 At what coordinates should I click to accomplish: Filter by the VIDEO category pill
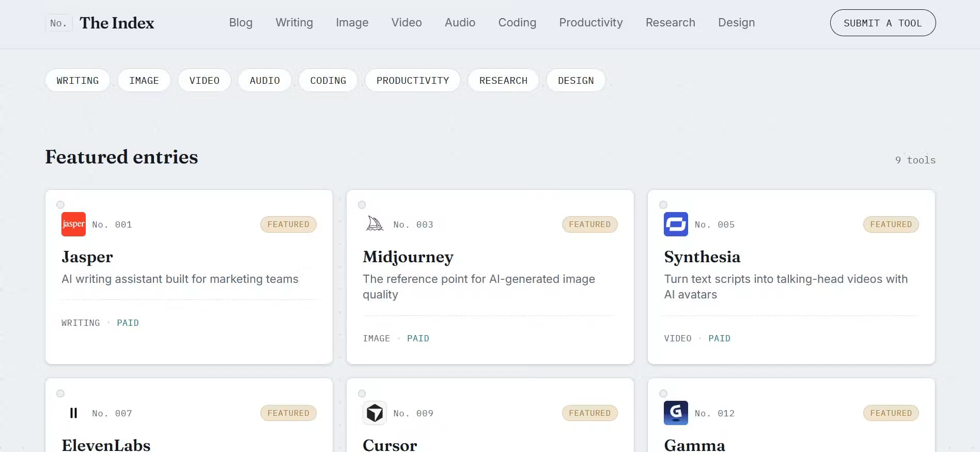(204, 80)
